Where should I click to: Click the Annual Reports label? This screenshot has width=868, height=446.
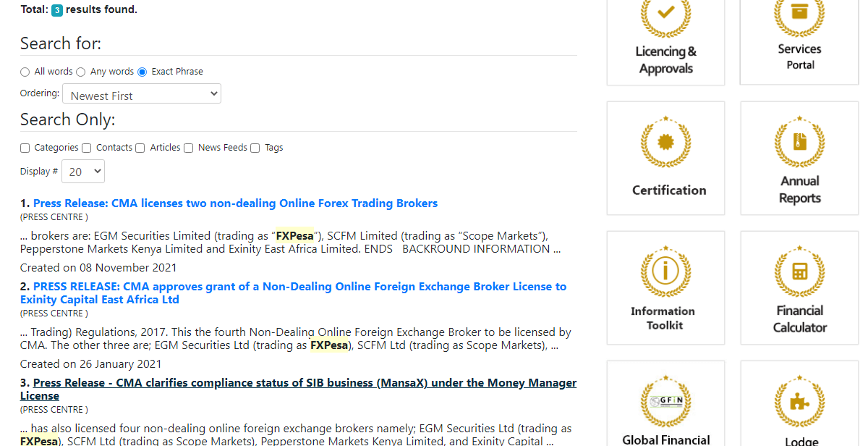pyautogui.click(x=800, y=190)
